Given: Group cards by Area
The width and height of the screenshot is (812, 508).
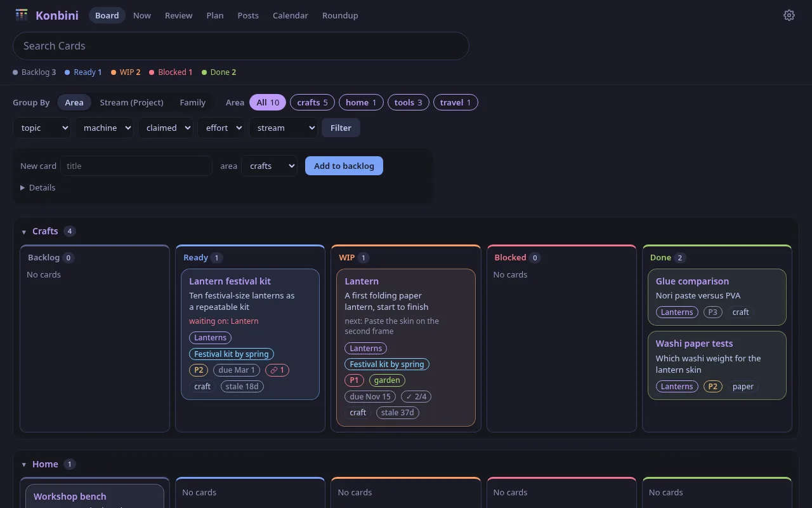Looking at the screenshot, I should 74,102.
